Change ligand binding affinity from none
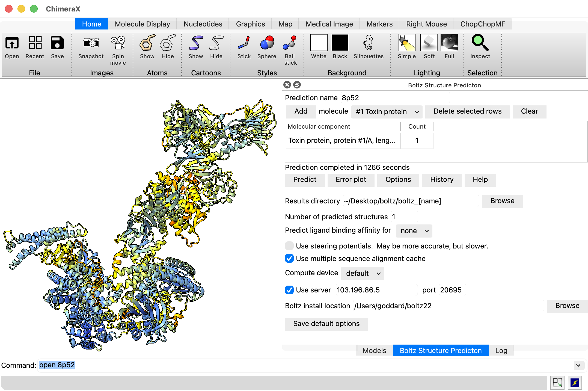This screenshot has height=391, width=588. (414, 231)
